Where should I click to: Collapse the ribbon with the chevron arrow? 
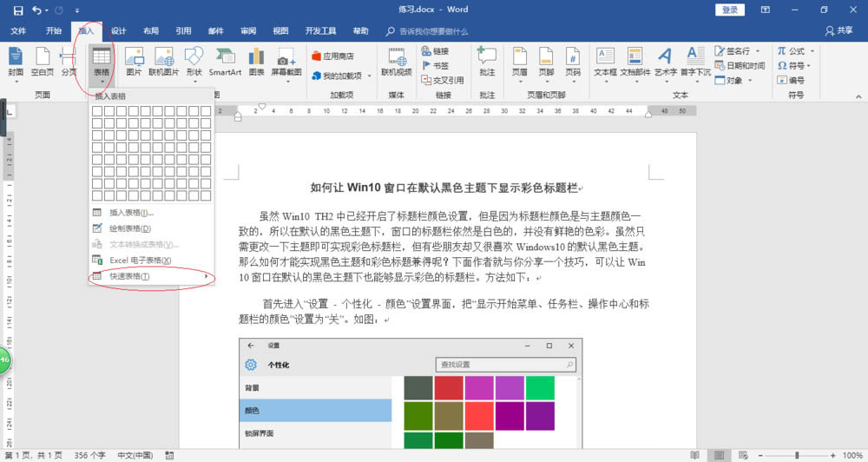click(x=858, y=96)
